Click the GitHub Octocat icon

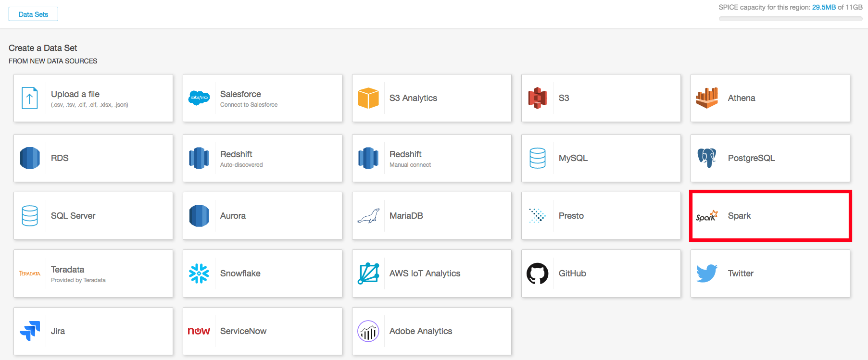pyautogui.click(x=538, y=273)
